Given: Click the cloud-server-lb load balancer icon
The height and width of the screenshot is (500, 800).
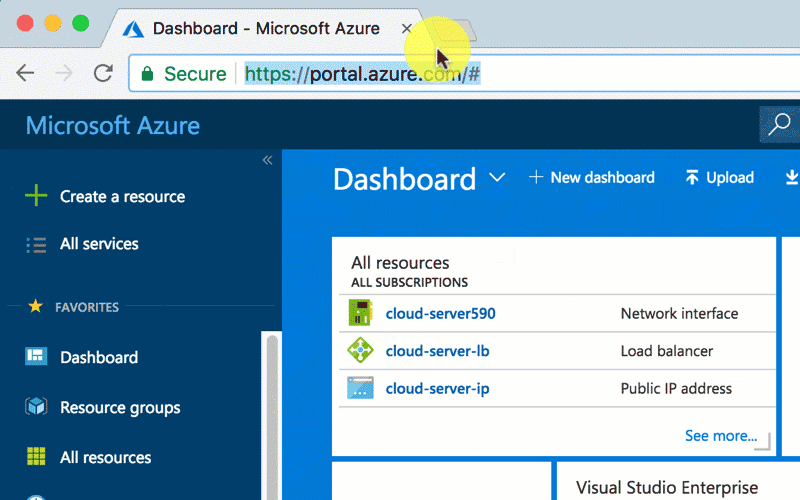Looking at the screenshot, I should pyautogui.click(x=360, y=351).
